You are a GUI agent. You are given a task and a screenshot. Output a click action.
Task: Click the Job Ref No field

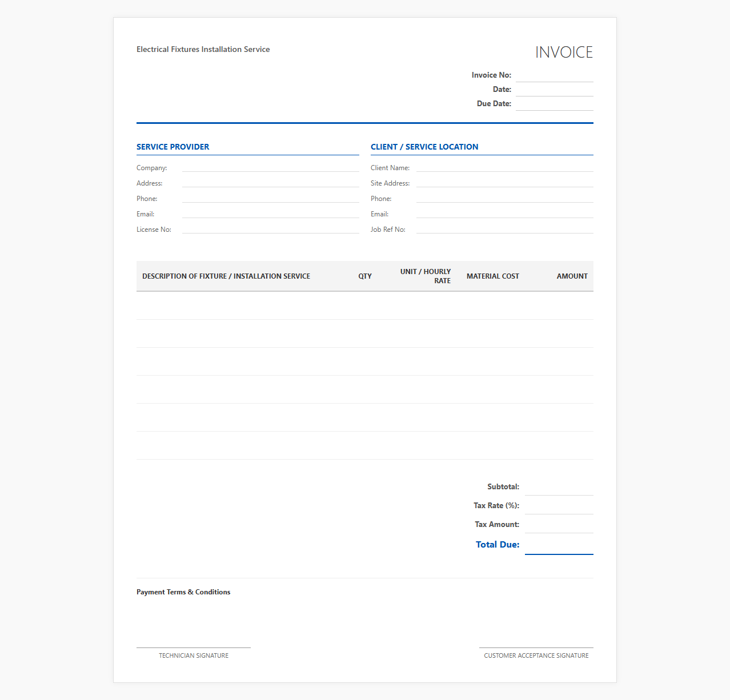click(504, 230)
